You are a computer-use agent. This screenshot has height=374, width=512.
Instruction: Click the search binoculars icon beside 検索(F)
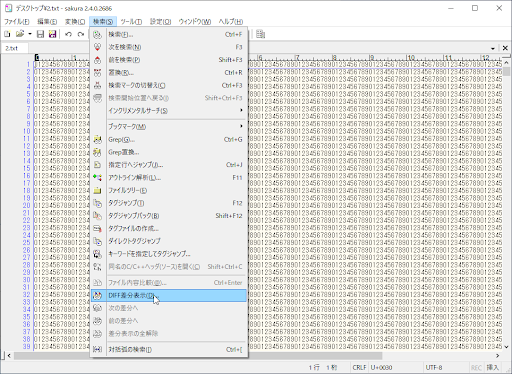click(x=97, y=34)
